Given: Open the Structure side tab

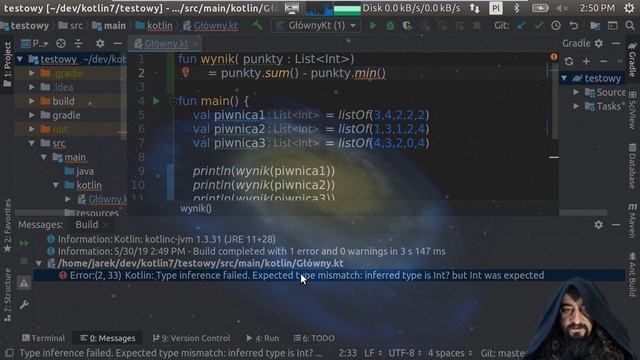Looking at the screenshot, I should click(7, 294).
